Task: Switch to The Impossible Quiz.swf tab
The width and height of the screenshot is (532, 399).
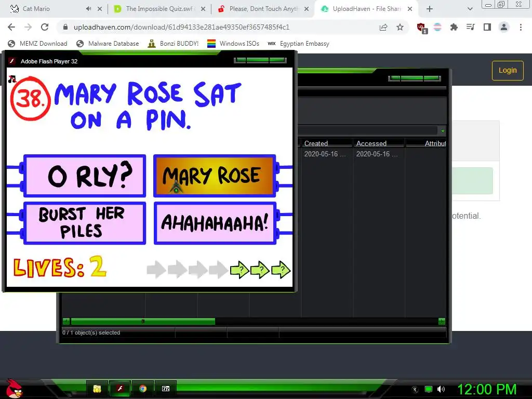Action: click(x=159, y=9)
